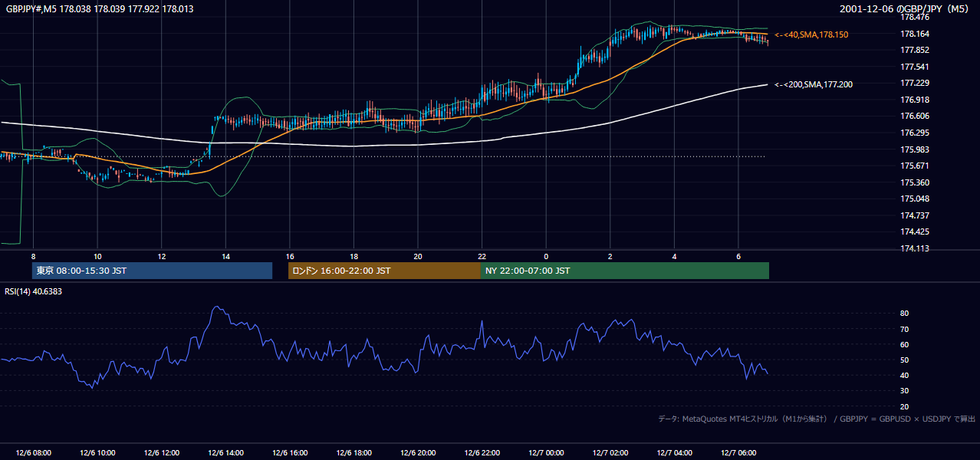Click the 12/6 22:00 time label
This screenshot has height=460, width=980.
482,453
